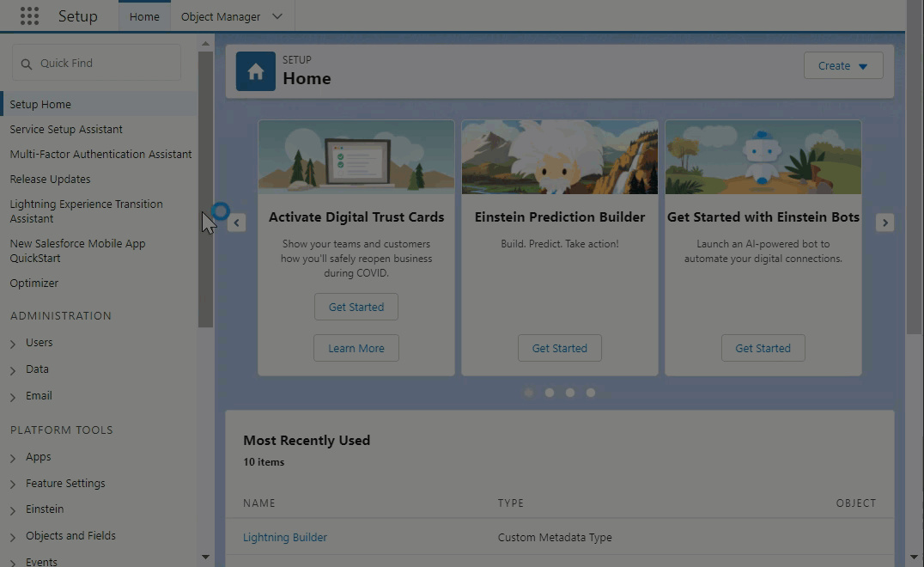Select the last carousel page dot
Screen dimensions: 924x567
tap(591, 393)
